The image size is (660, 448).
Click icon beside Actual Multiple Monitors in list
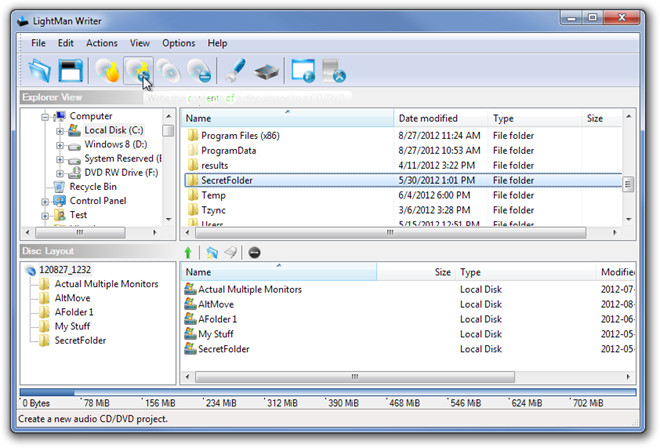[x=190, y=289]
